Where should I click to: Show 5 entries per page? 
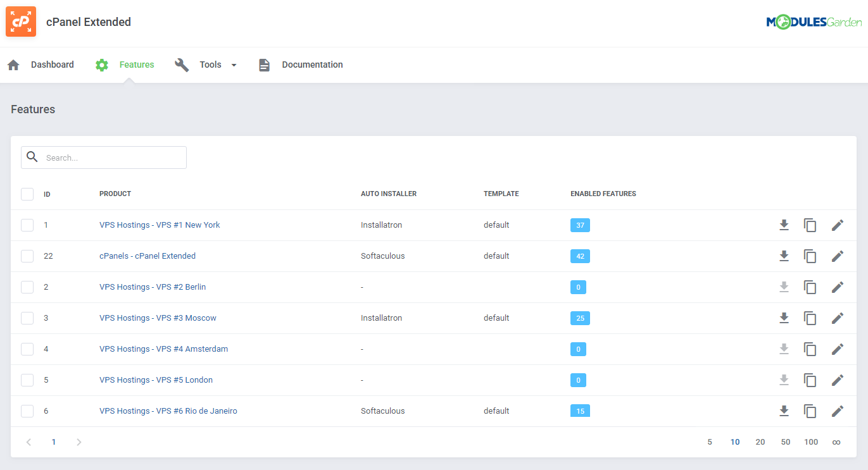click(x=710, y=442)
